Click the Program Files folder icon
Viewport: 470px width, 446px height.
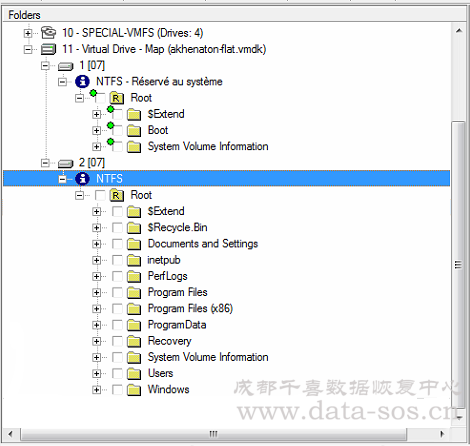pos(134,292)
